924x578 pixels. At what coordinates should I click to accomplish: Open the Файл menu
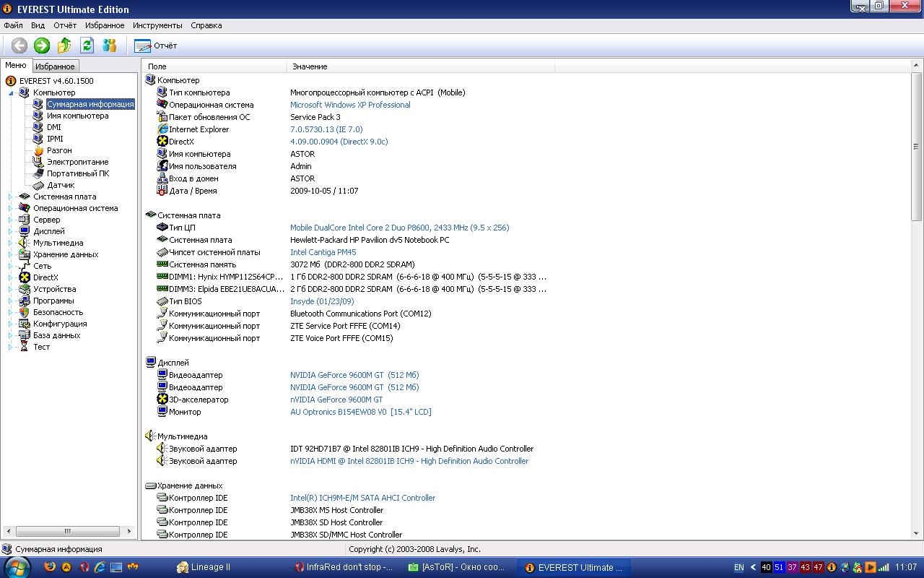(x=13, y=25)
